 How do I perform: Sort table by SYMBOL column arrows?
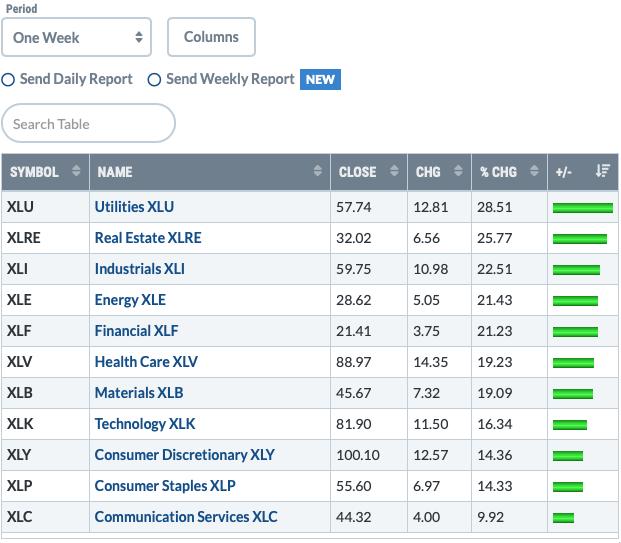click(76, 171)
